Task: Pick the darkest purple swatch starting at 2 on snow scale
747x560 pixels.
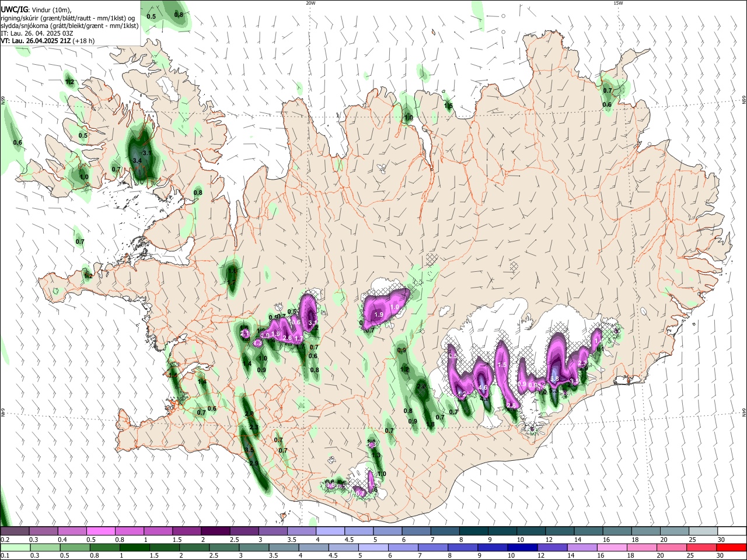Action: [x=215, y=531]
